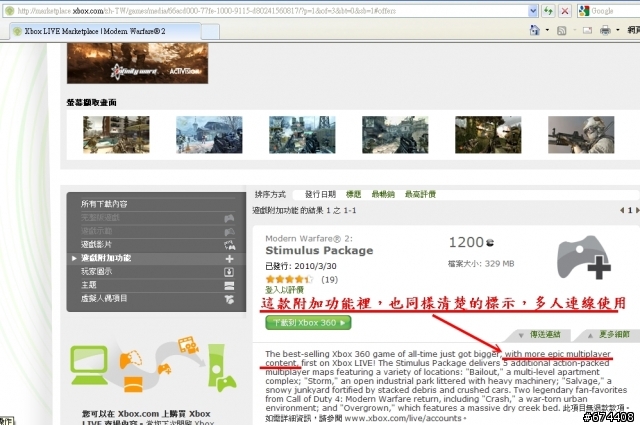Open a new blank browser tab
Image resolution: width=640 pixels, height=425 pixels.
click(210, 31)
